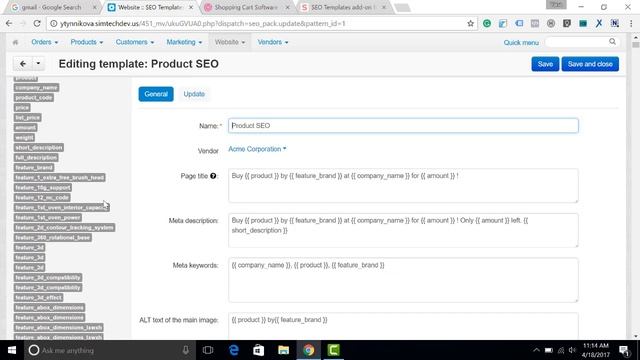Open the Vendors menu
640x360 pixels.
pos(273,42)
